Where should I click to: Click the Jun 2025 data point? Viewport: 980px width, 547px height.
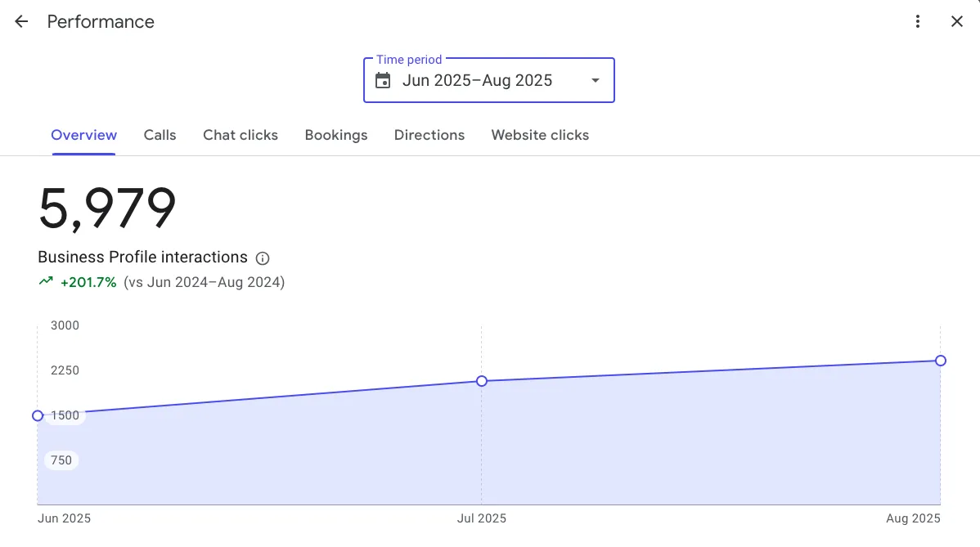[38, 415]
